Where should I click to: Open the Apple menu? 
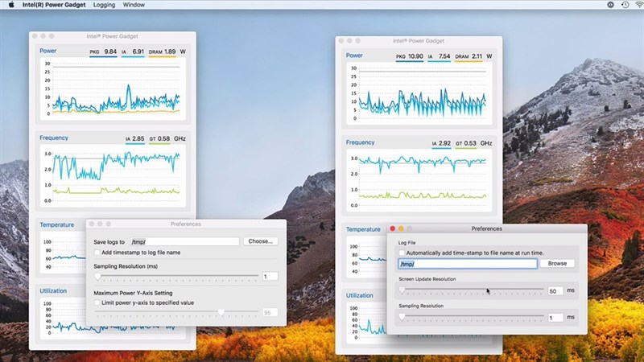pyautogui.click(x=11, y=5)
